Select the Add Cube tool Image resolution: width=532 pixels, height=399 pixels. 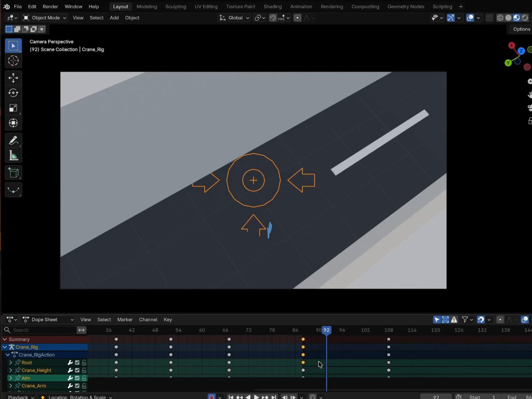[13, 173]
